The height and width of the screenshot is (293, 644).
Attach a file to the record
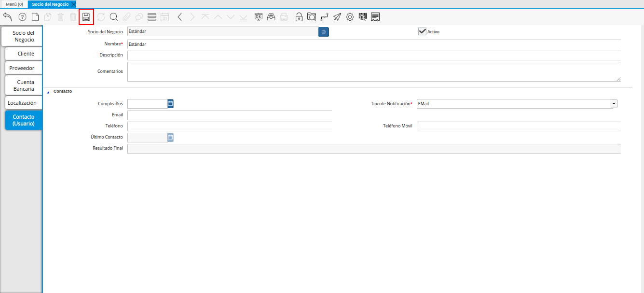pos(126,16)
